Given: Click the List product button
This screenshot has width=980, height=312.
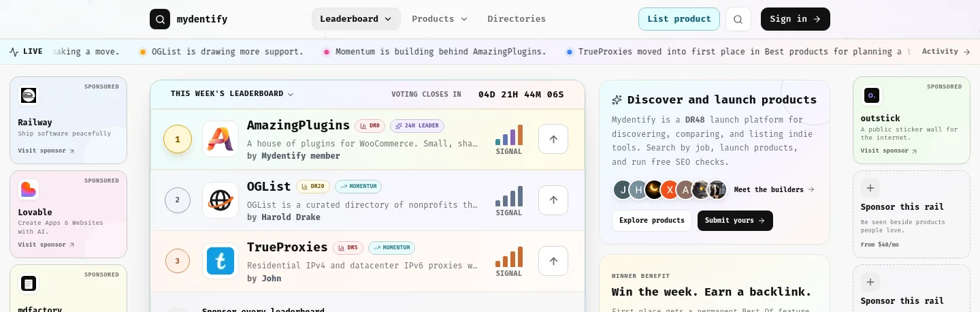Looking at the screenshot, I should coord(679,19).
